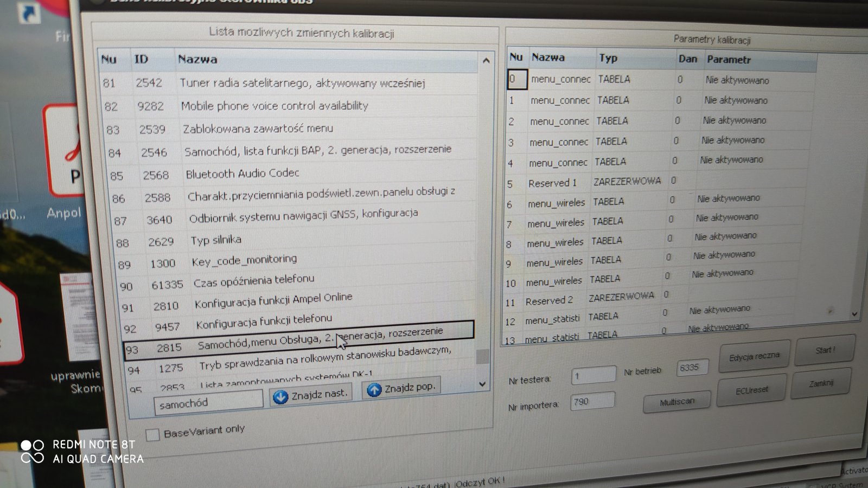Click the Typ column header in the parameters table

point(635,58)
